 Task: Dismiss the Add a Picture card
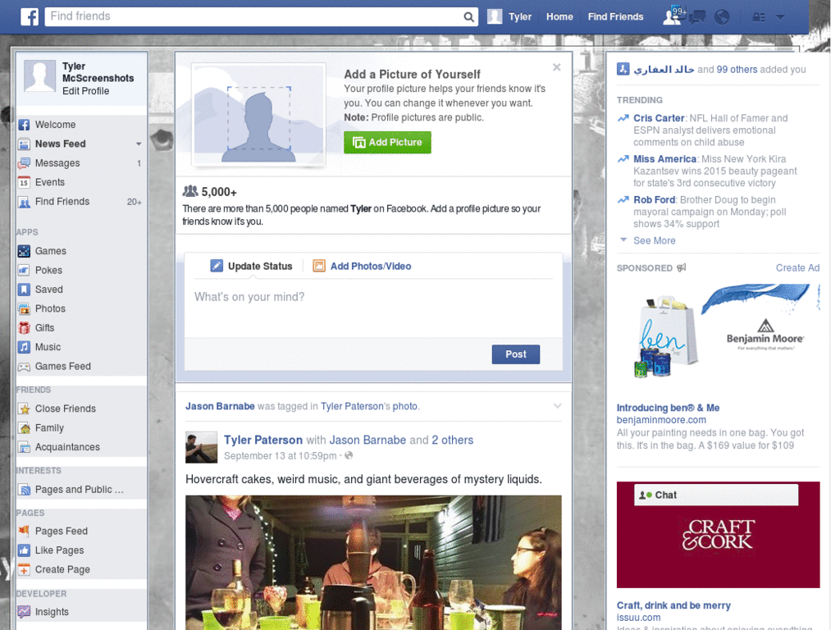click(x=557, y=67)
